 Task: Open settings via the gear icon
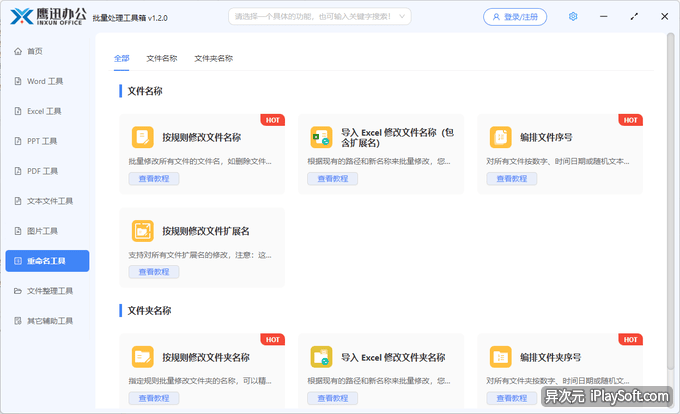(x=573, y=16)
